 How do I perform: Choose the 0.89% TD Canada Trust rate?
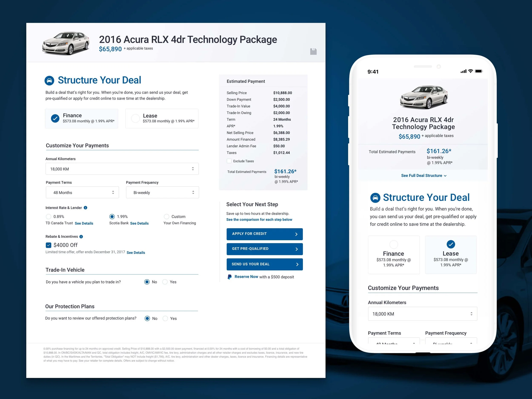coord(48,216)
